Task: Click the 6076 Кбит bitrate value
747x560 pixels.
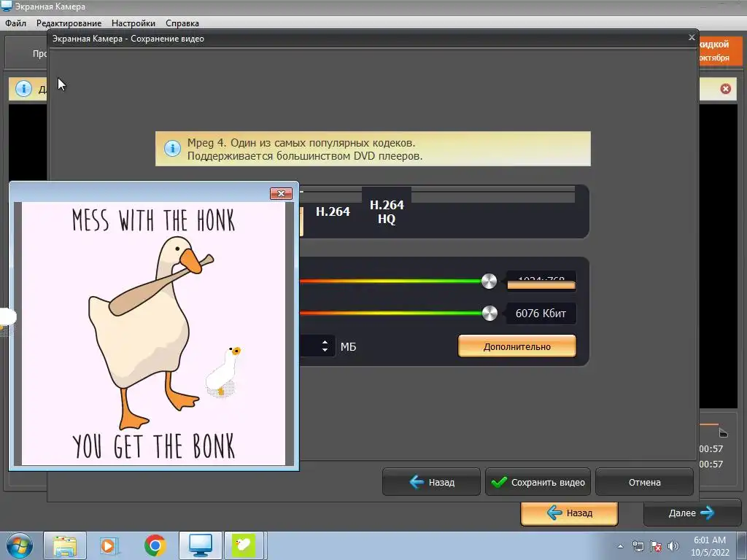Action: (x=541, y=314)
